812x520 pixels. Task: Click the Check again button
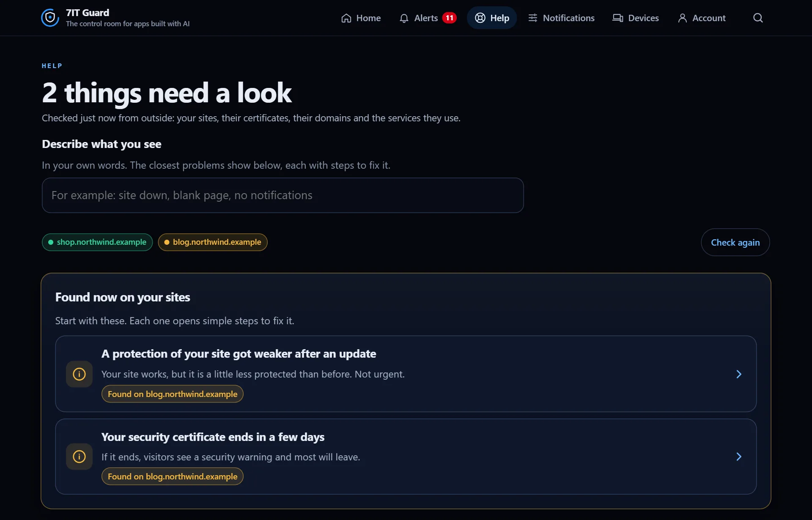735,242
